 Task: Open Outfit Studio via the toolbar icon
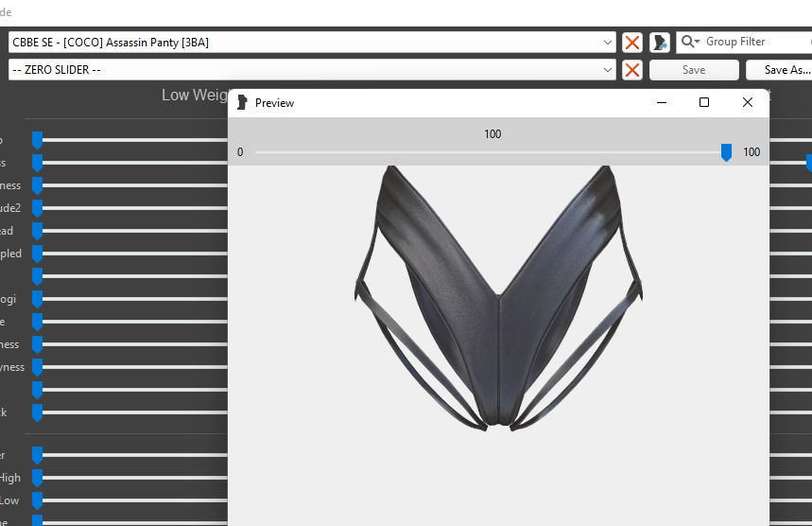coord(660,43)
